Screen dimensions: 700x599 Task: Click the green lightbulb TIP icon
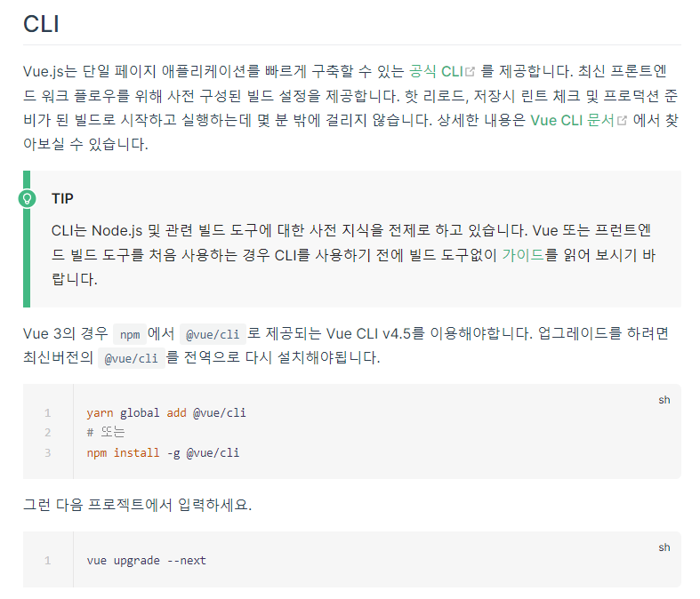(x=27, y=198)
